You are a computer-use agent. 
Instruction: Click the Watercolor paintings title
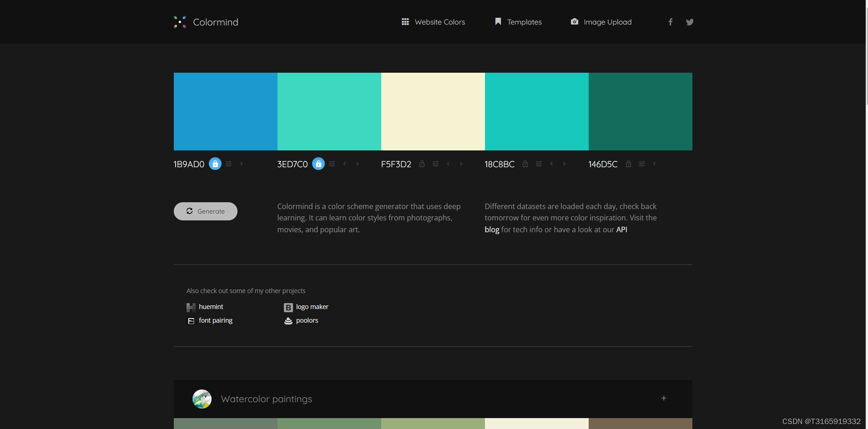point(267,399)
